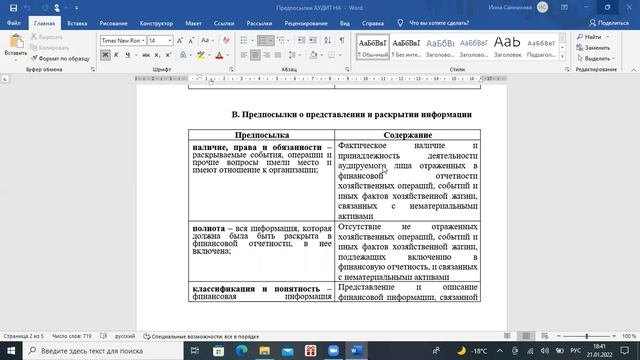Screen dimensions: 640x360
Task: Open the Change Case (Аа) dropdown
Action: point(207,40)
